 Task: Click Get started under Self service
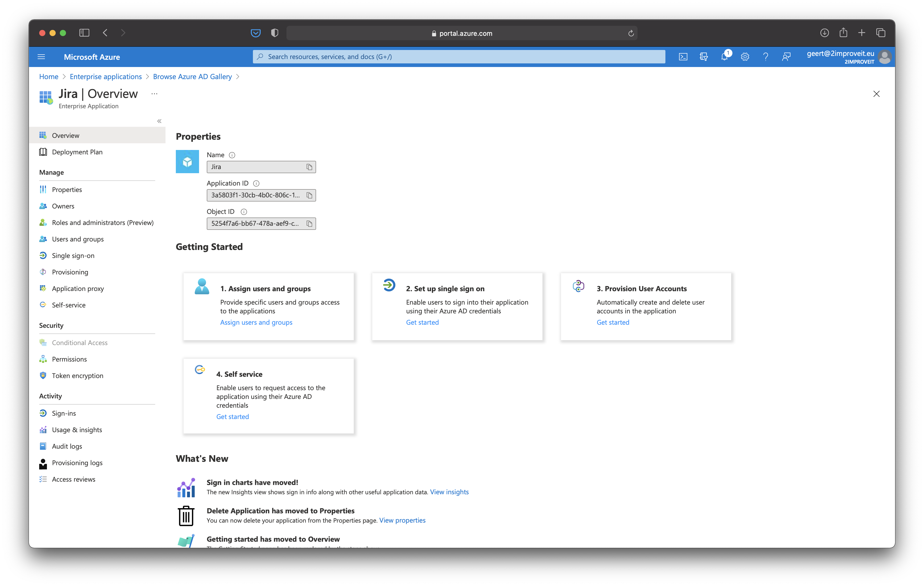point(233,417)
